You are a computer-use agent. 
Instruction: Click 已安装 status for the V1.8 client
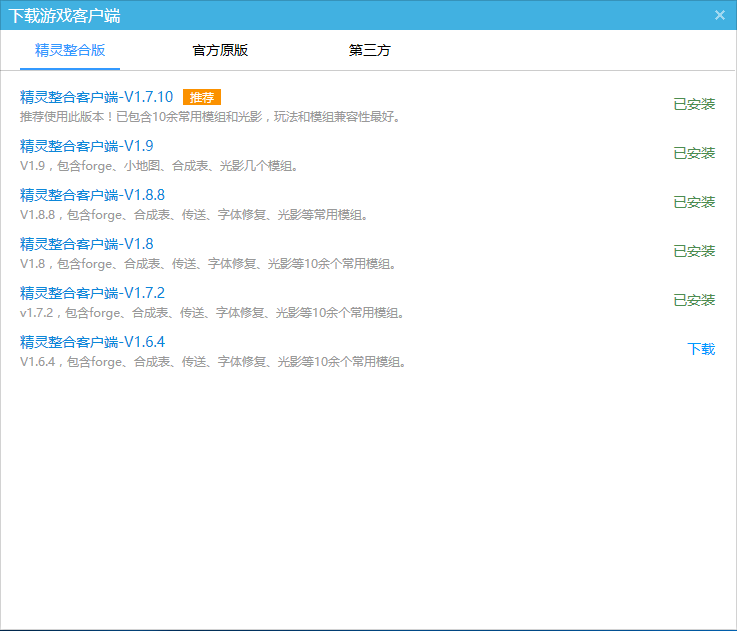click(x=694, y=251)
